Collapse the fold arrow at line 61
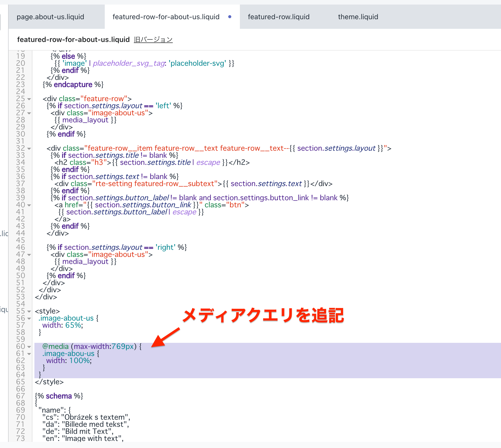This screenshot has height=448, width=501. [x=29, y=354]
